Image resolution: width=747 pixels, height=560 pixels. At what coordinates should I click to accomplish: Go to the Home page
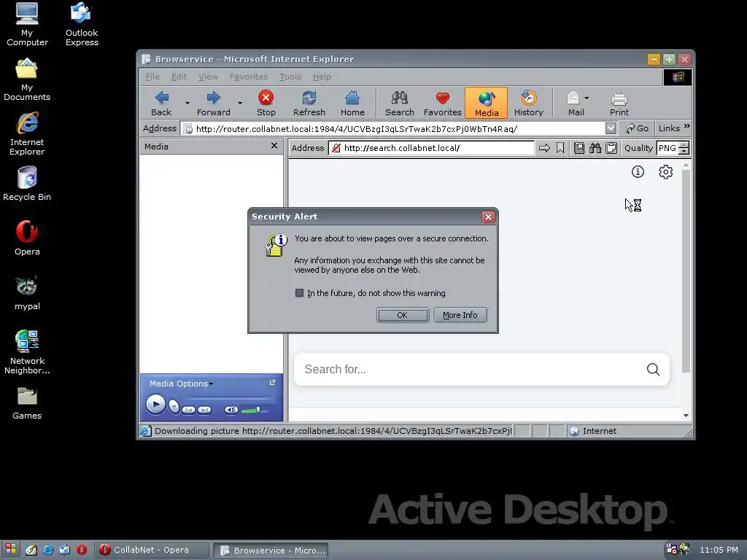[x=352, y=103]
